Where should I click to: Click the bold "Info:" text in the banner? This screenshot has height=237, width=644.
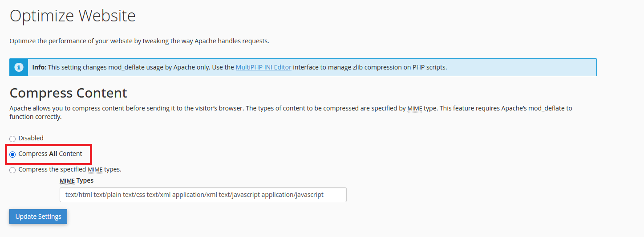(x=39, y=67)
